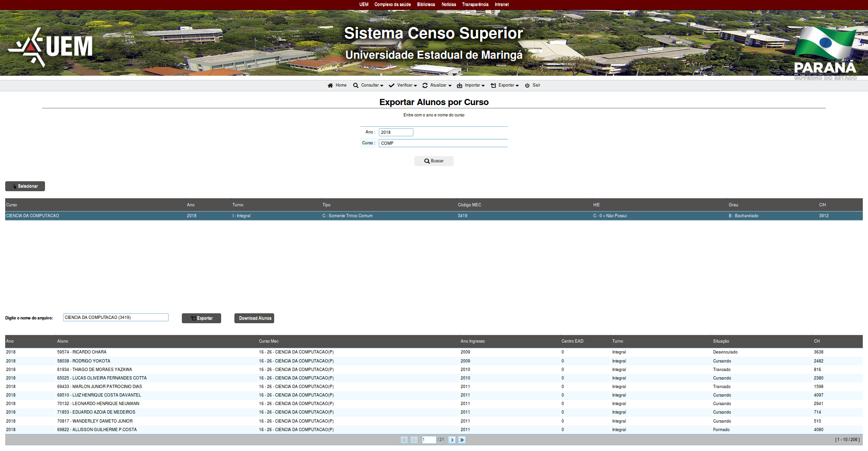Click the Selecionar button
Viewport: 868px width, 451px height.
(25, 186)
